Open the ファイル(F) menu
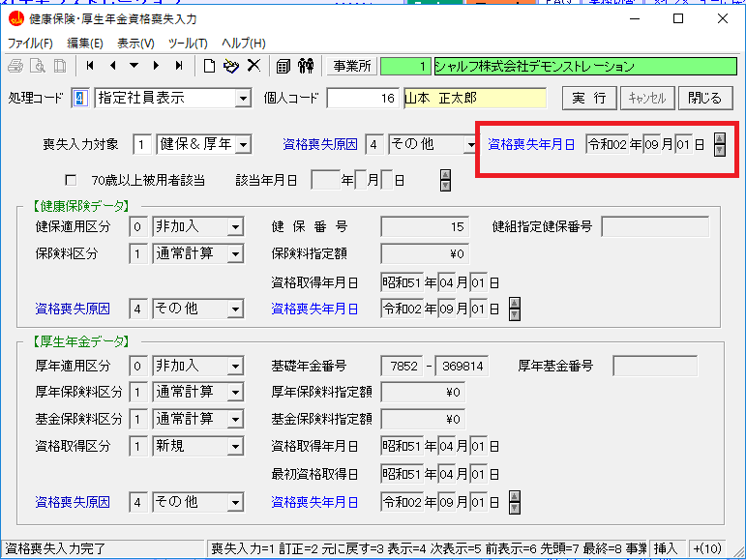Screen dimensions: 746x560 [x=30, y=43]
